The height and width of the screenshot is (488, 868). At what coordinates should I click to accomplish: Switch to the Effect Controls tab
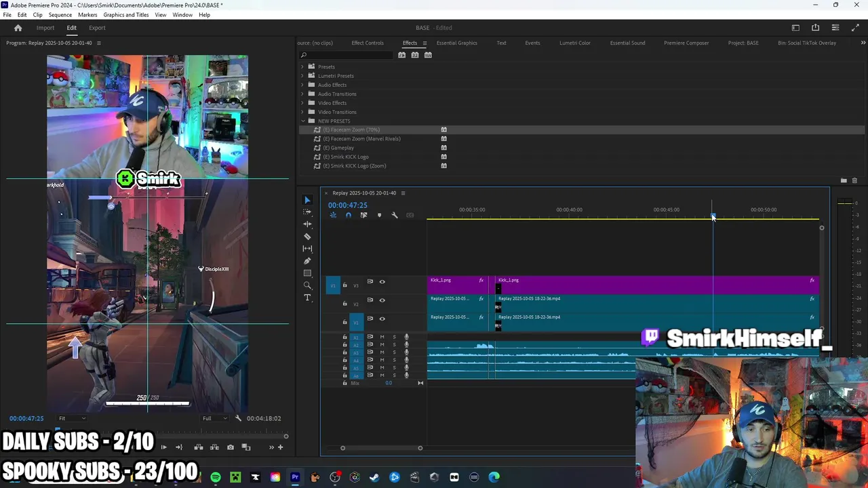(x=368, y=43)
